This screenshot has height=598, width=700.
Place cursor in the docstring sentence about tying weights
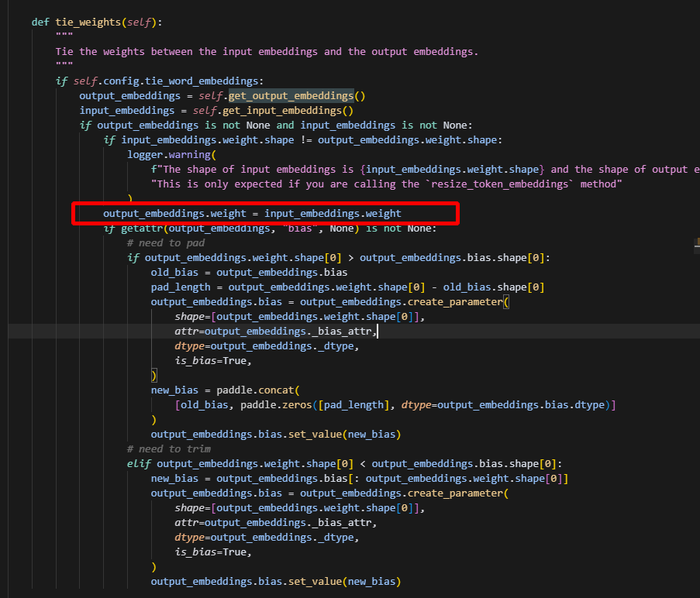267,52
